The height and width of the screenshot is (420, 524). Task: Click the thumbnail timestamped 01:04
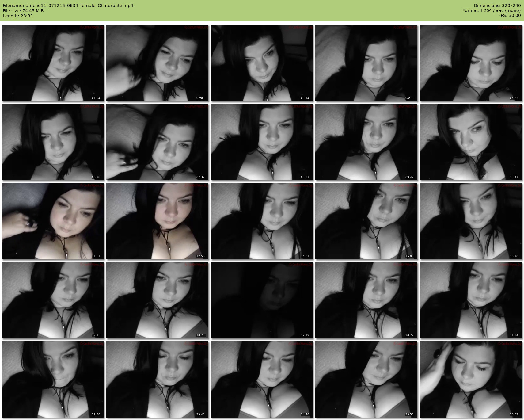[x=52, y=63]
